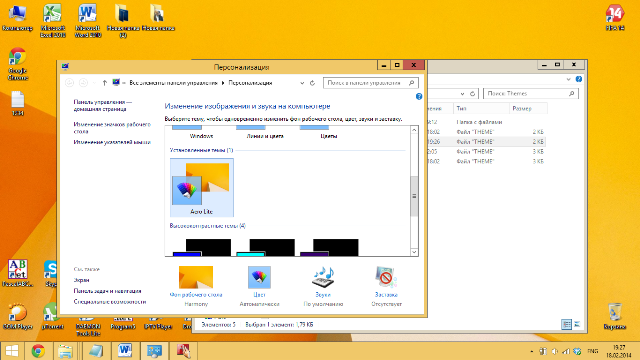Open Ease of Access (Специальные возможности) link

pos(109,302)
